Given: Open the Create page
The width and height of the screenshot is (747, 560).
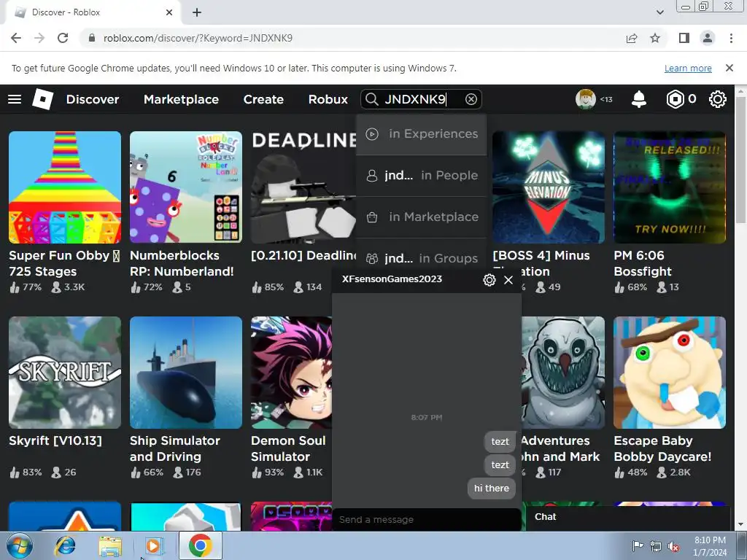Looking at the screenshot, I should [263, 99].
